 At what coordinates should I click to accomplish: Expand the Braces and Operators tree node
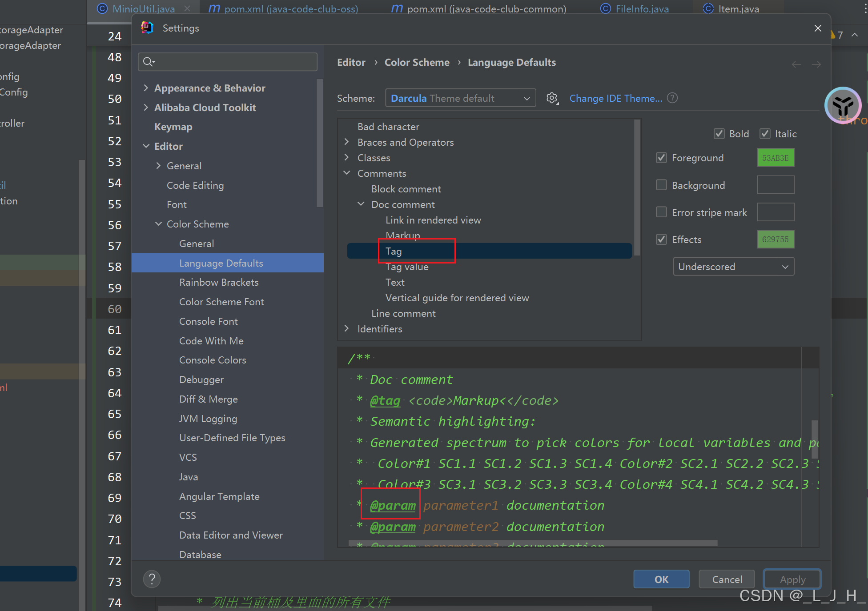click(347, 142)
